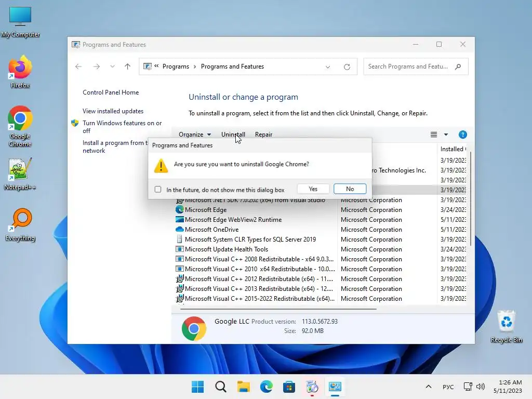The height and width of the screenshot is (399, 532).
Task: Click the volume speaker tray icon
Action: 481,387
